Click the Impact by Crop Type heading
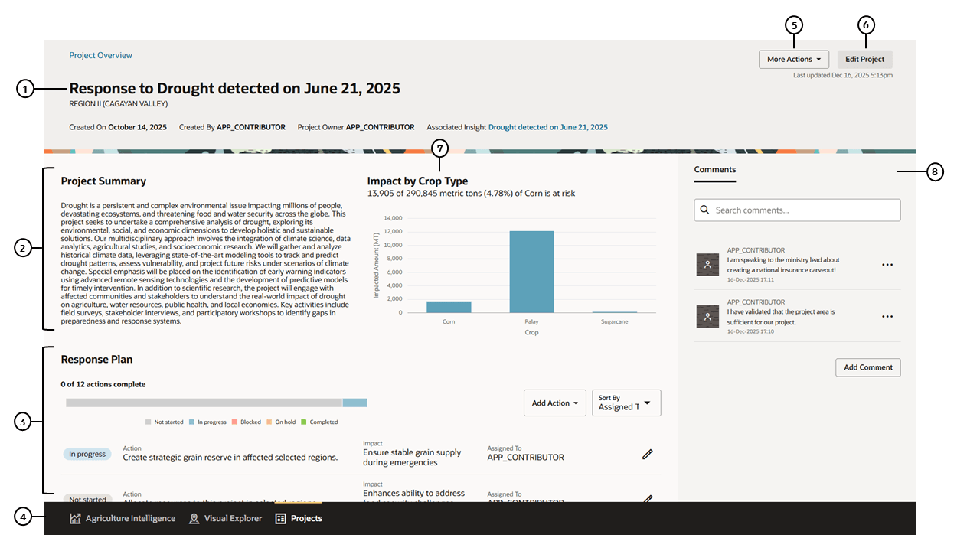The image size is (980, 551). [417, 181]
